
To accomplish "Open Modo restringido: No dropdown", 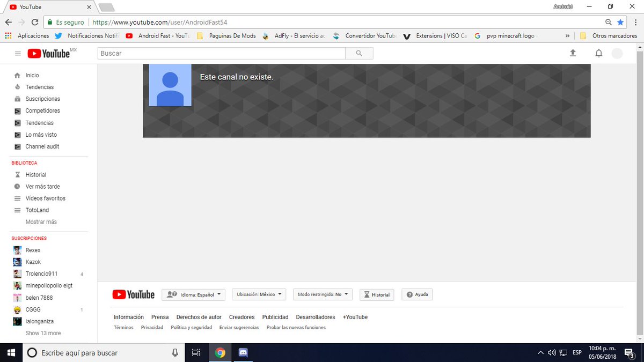I will click(x=323, y=294).
